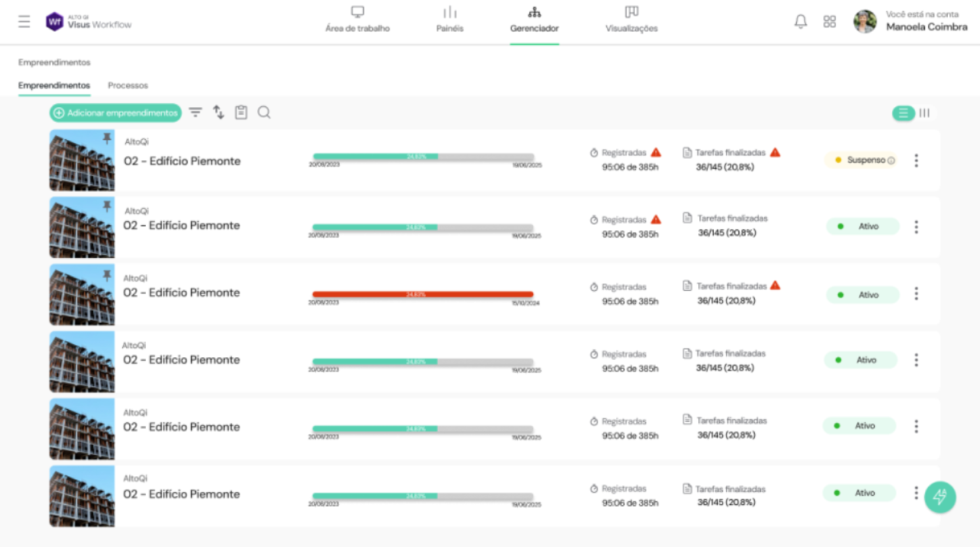This screenshot has height=547, width=980.
Task: Open the Suspenso status badge
Action: coord(864,160)
